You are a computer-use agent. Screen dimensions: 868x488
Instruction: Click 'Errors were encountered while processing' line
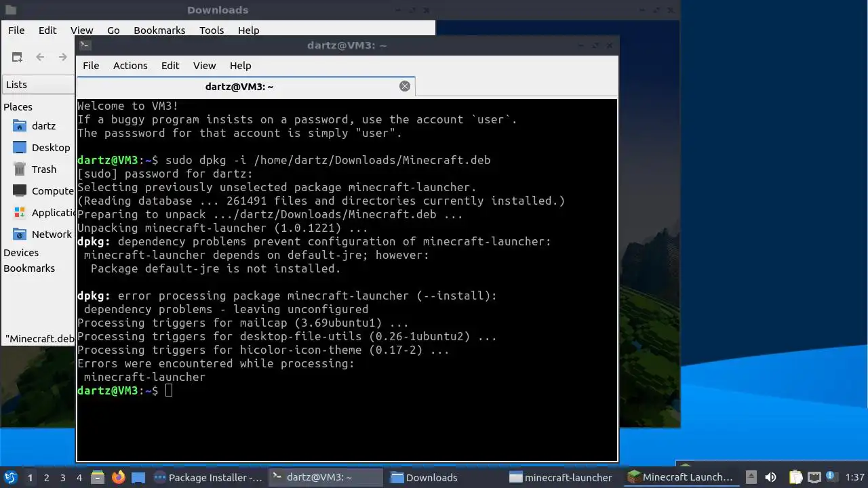pyautogui.click(x=216, y=364)
